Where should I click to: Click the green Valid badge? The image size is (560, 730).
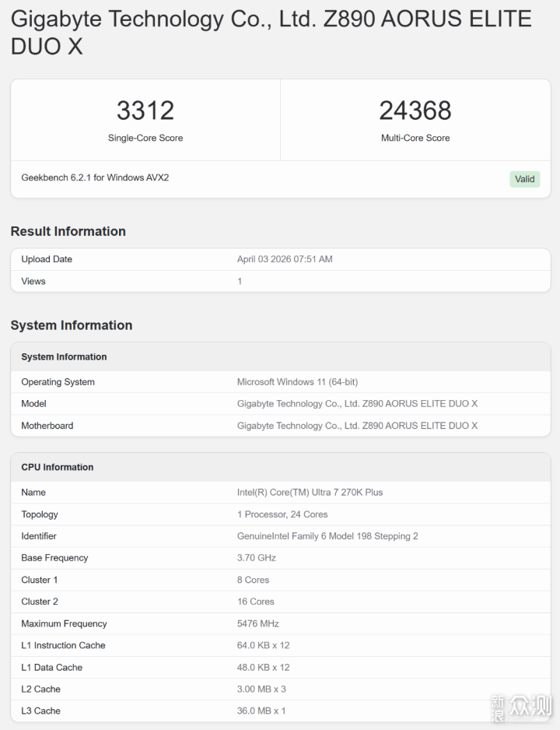click(524, 179)
